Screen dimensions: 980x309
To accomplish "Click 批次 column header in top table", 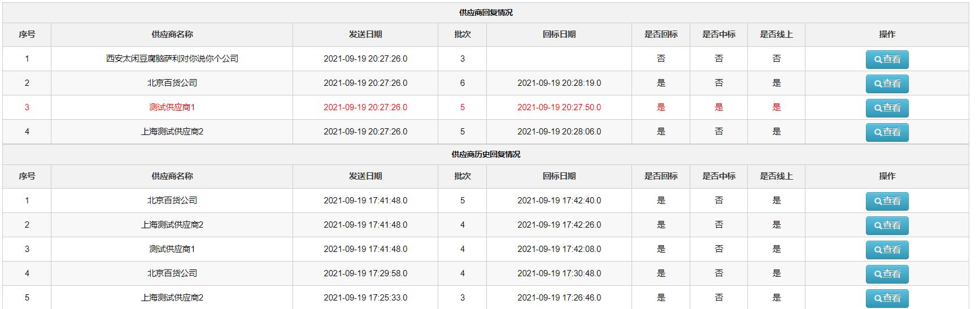I will point(462,34).
